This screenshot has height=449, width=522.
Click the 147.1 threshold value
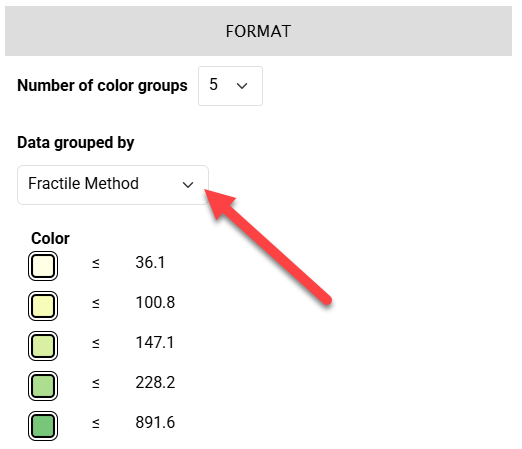(x=155, y=342)
